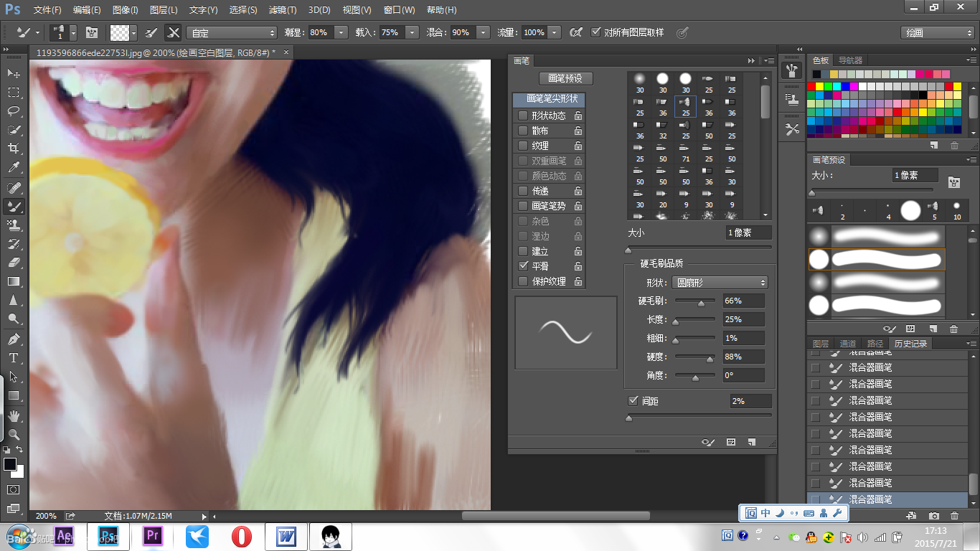
Task: Enable 画笔笔势 checkbox
Action: [523, 206]
